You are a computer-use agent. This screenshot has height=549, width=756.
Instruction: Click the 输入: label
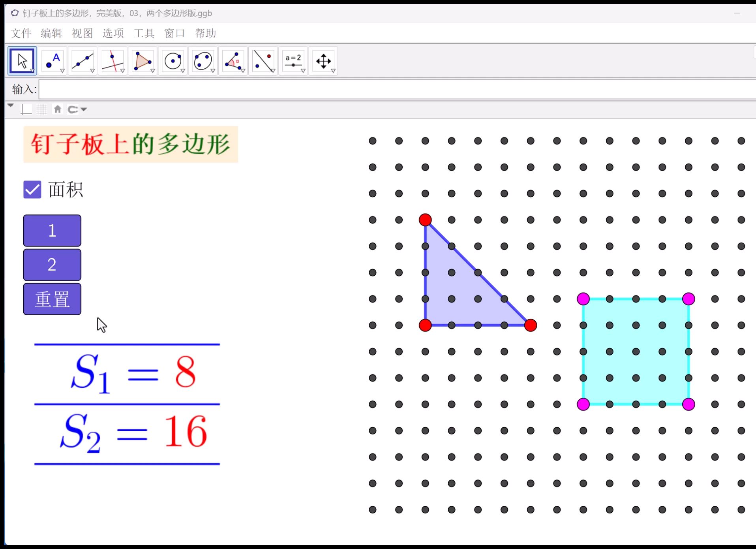[x=24, y=89]
